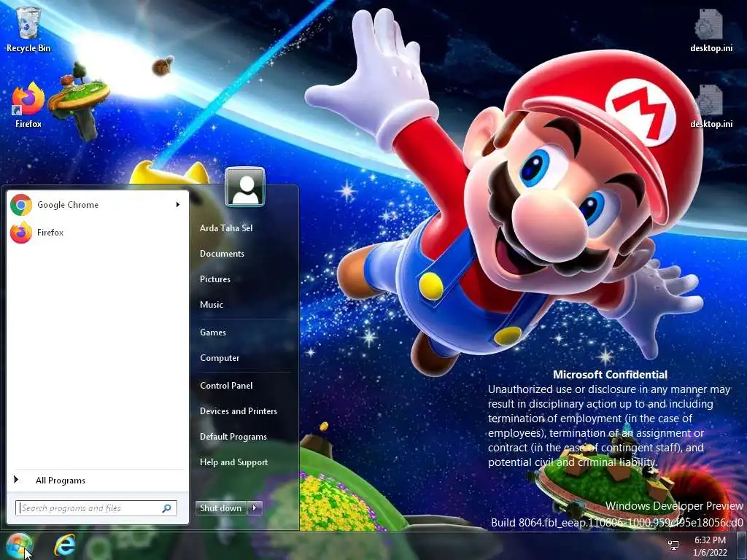Select the Firefox shortcut on the desktop
Viewport: 747px width, 560px height.
pos(28,105)
